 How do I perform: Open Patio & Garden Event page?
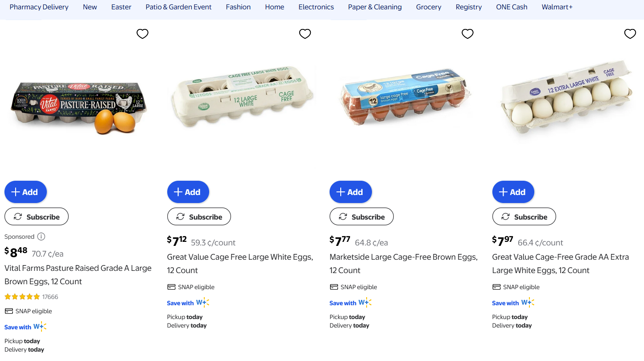point(178,7)
